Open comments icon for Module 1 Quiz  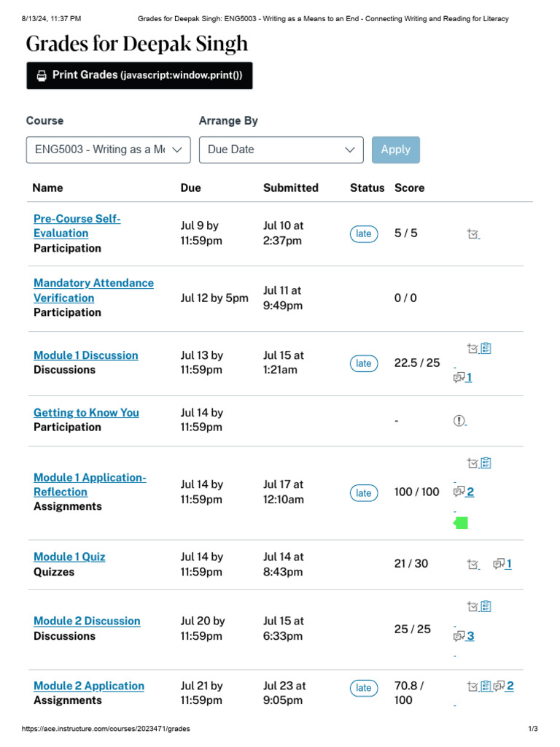click(x=499, y=564)
